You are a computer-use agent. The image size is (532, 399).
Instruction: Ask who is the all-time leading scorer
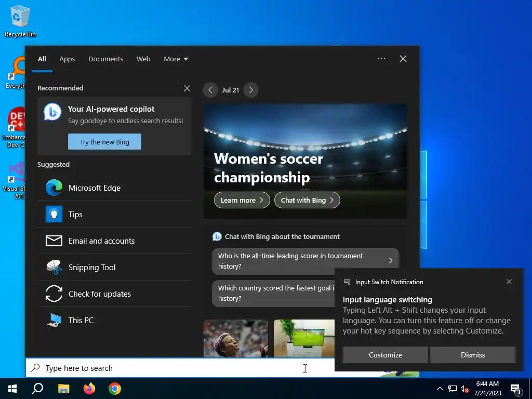pos(305,261)
